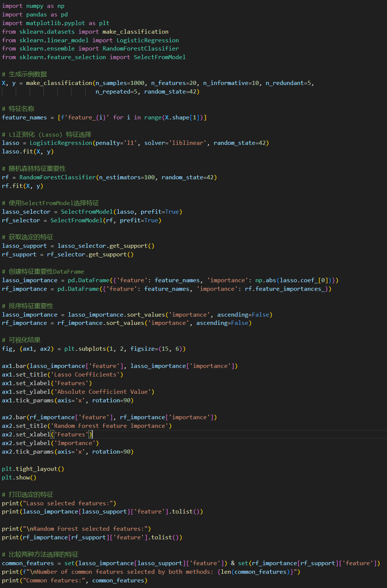
Task: Click 'n_samples=1000' argument
Action: [120, 83]
